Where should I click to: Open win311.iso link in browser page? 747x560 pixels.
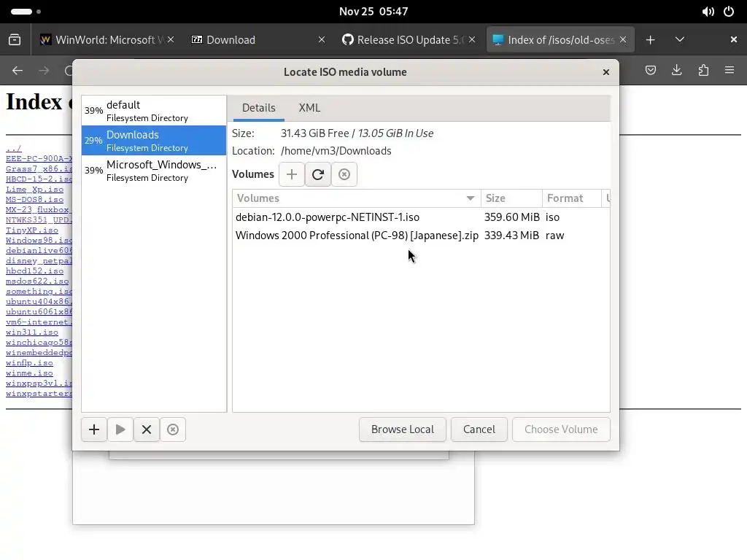point(32,332)
